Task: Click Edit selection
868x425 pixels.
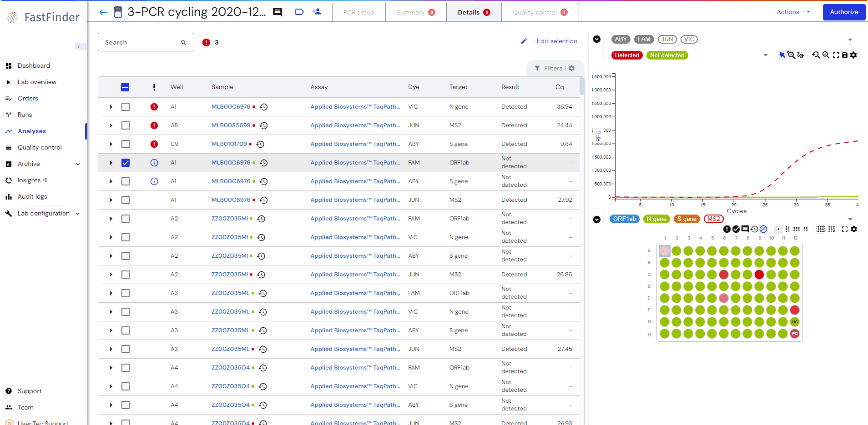Action: click(557, 41)
